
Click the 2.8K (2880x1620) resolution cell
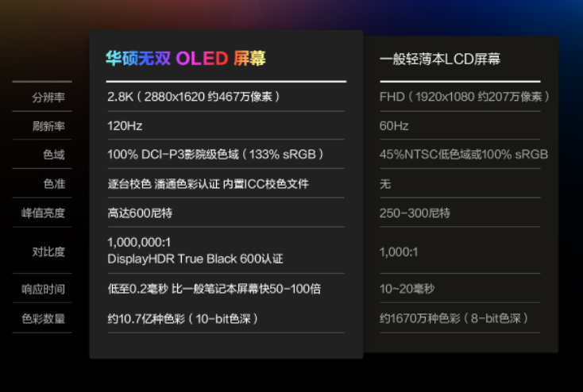tap(194, 97)
